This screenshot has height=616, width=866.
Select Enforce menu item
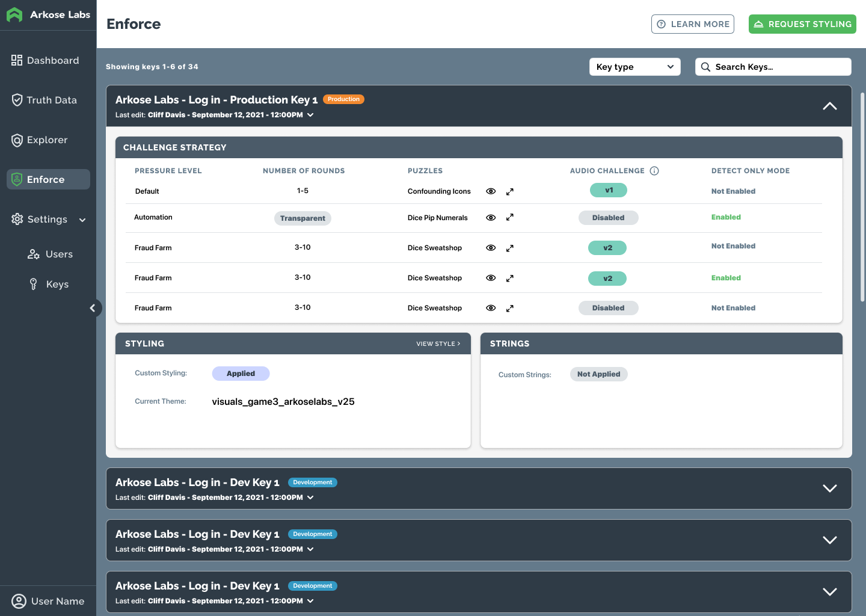click(48, 179)
